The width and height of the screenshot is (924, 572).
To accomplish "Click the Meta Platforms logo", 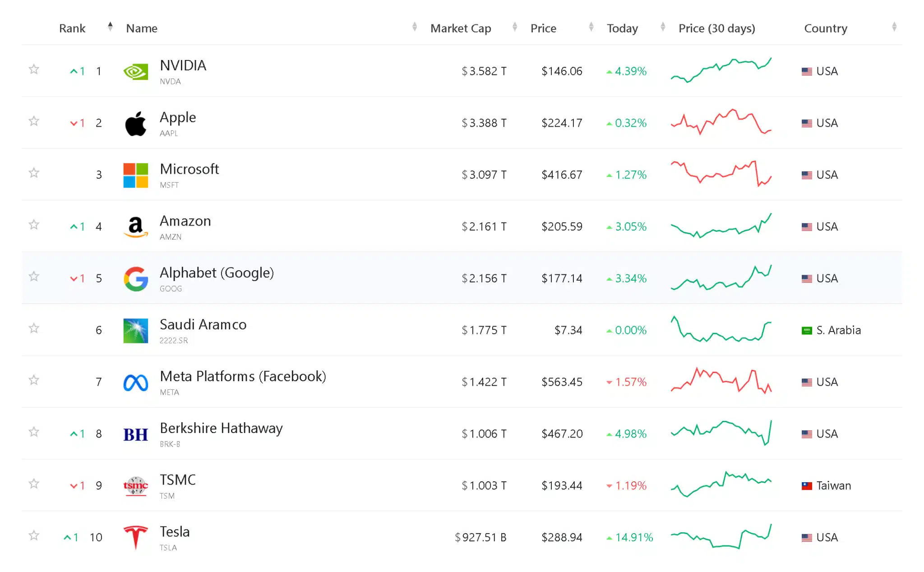I will pyautogui.click(x=135, y=382).
